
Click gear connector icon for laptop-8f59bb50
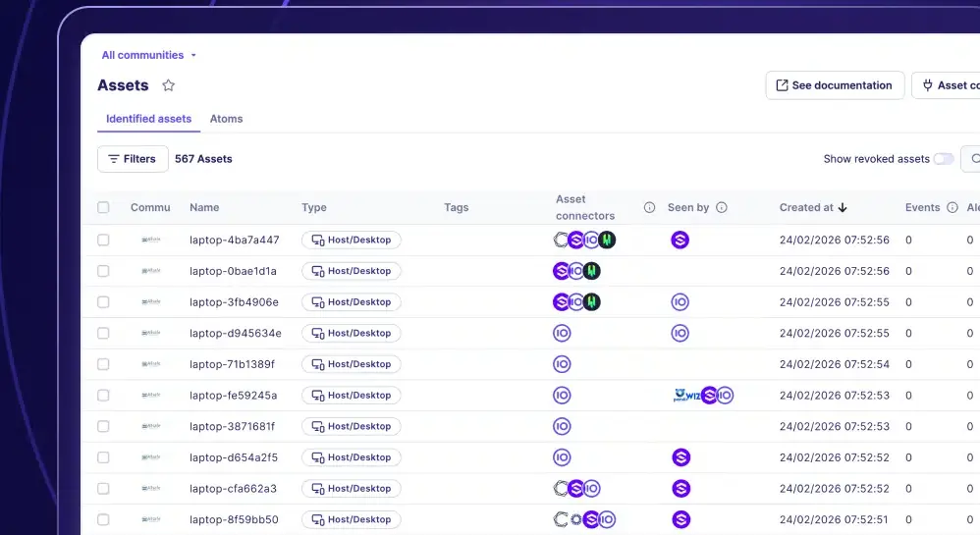(575, 519)
